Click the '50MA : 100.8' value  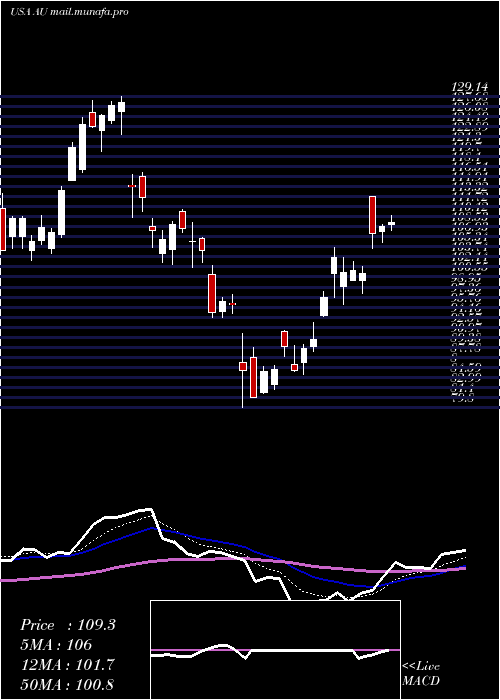click(67, 684)
